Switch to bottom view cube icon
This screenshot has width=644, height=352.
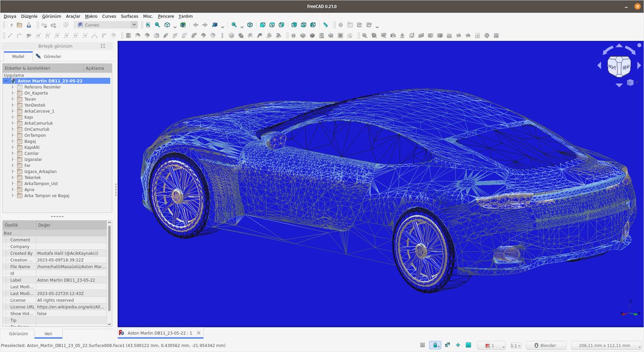coord(303,25)
